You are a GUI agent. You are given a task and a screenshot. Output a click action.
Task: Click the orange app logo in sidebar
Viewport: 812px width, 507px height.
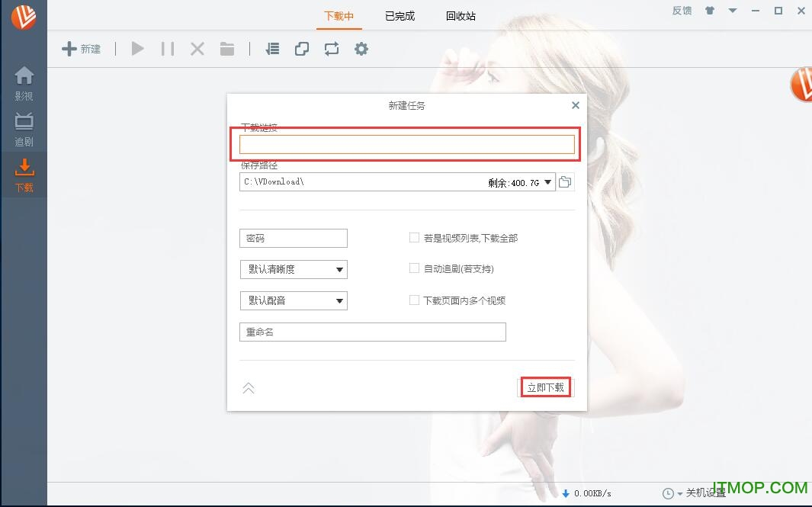click(24, 16)
